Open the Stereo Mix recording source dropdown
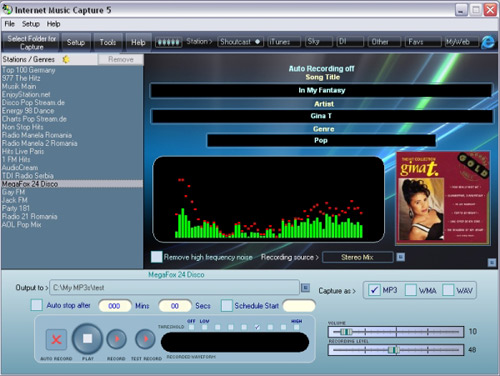 [358, 257]
